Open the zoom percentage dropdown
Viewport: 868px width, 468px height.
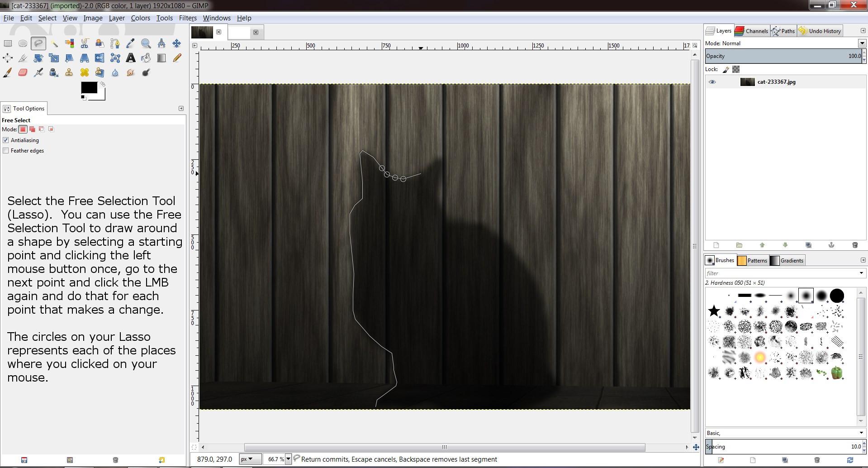pos(288,459)
